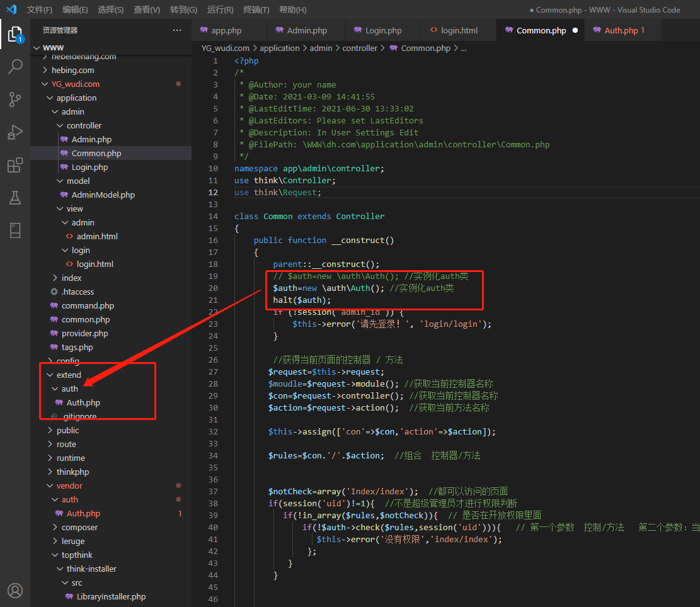Collapse the extend folder
The width and height of the screenshot is (700, 607).
click(x=69, y=375)
